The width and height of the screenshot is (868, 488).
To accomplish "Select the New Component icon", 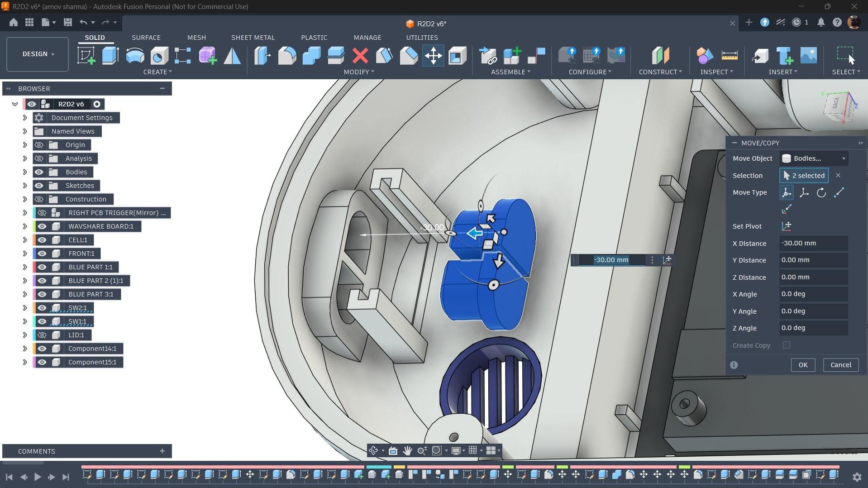I will pyautogui.click(x=512, y=56).
